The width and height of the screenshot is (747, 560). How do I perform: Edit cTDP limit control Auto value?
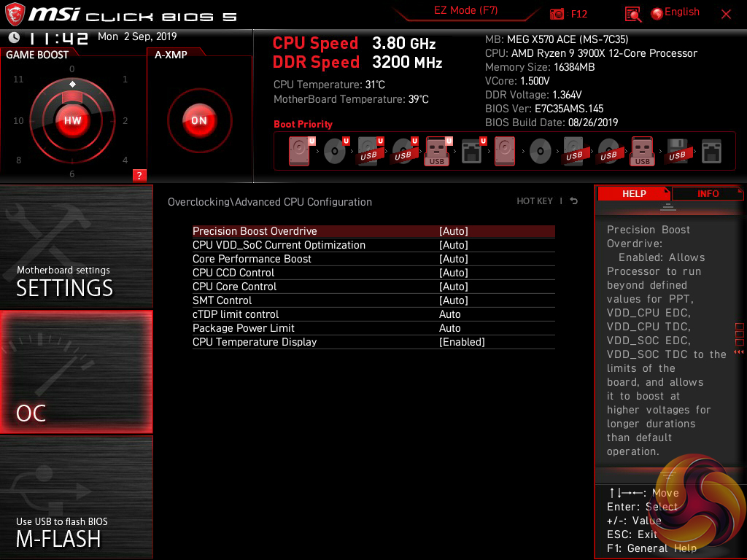449,314
